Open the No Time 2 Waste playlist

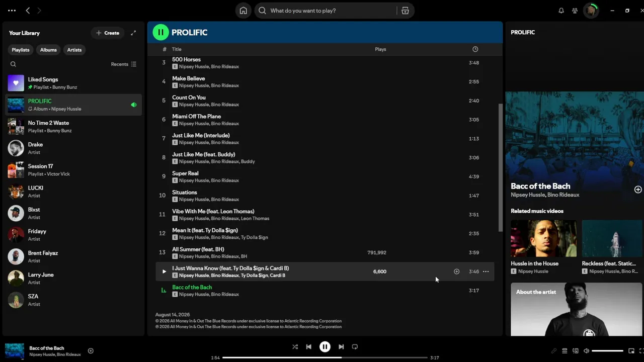[73, 126]
